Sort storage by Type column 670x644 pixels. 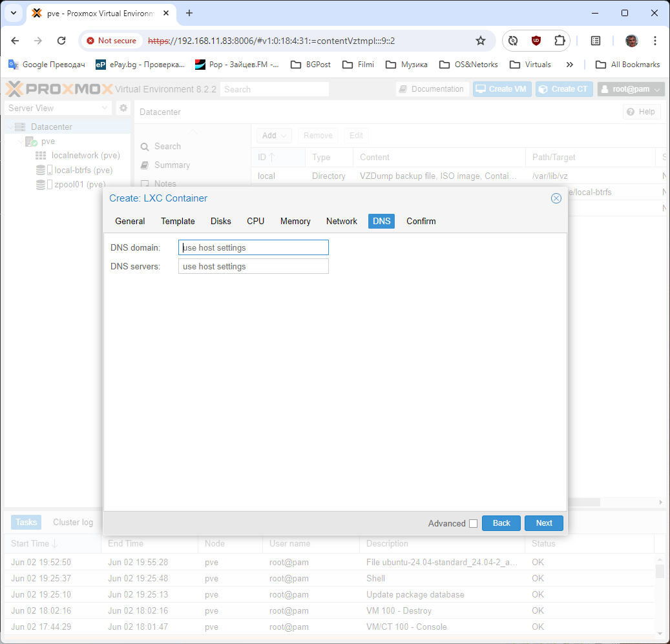329,157
